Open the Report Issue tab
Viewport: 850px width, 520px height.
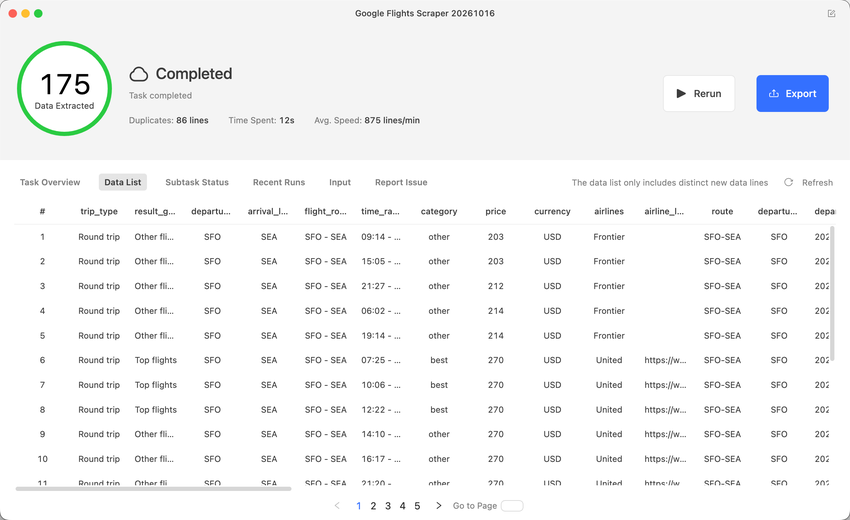click(x=401, y=182)
